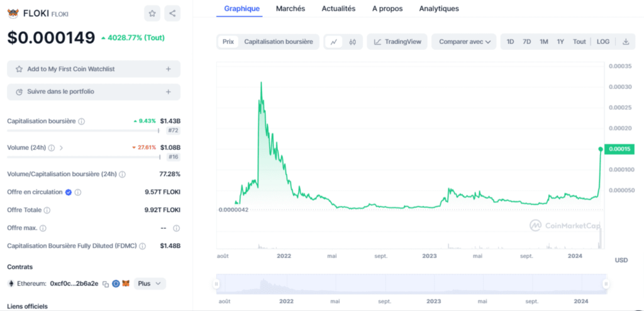Toggle chart to Prix mode

pyautogui.click(x=228, y=42)
